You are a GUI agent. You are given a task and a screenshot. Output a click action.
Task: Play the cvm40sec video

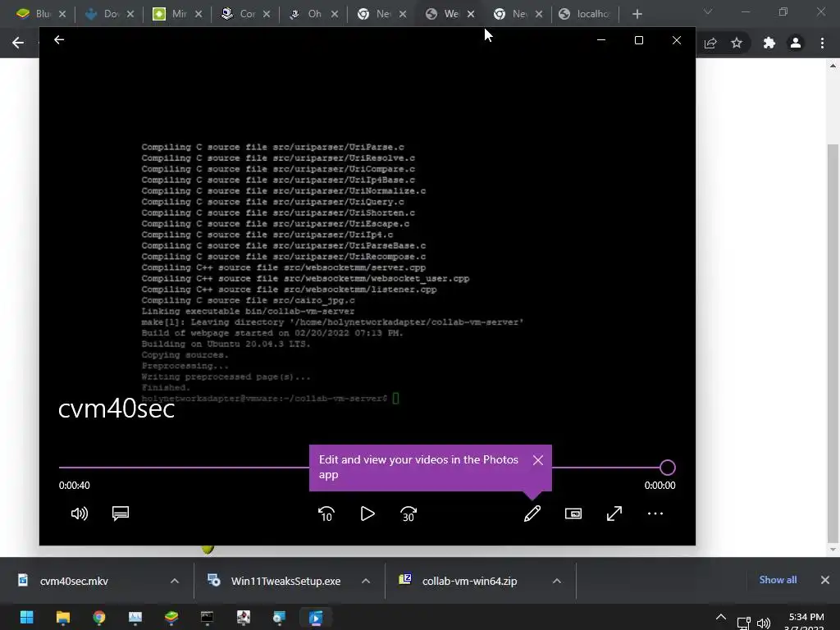(367, 514)
